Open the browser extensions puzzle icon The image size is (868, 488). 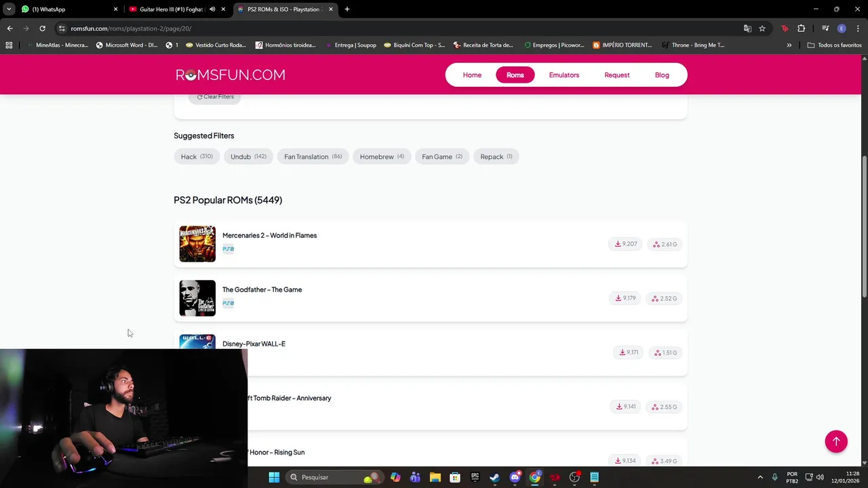pyautogui.click(x=802, y=28)
